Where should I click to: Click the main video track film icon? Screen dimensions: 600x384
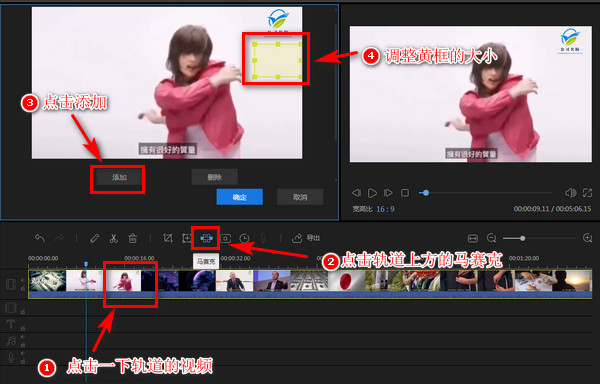pos(11,284)
